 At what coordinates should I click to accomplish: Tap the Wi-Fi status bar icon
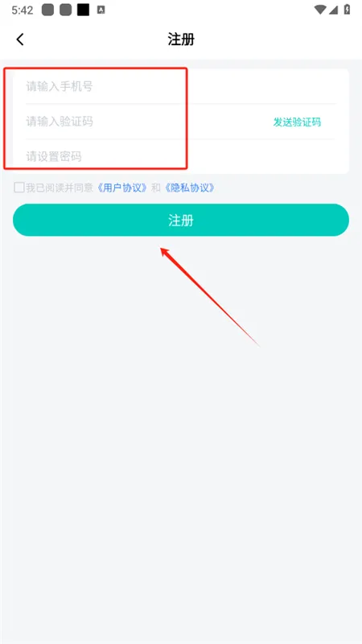pyautogui.click(x=320, y=10)
